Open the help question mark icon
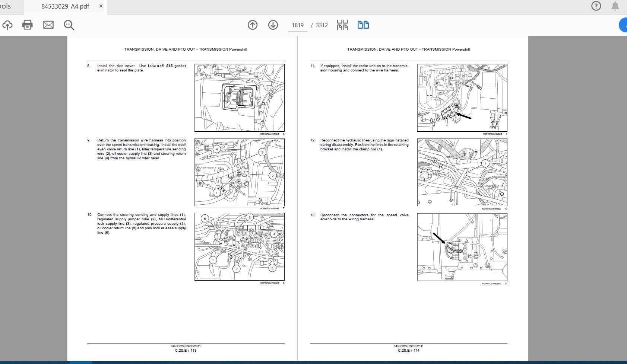The height and width of the screenshot is (364, 627). [596, 6]
